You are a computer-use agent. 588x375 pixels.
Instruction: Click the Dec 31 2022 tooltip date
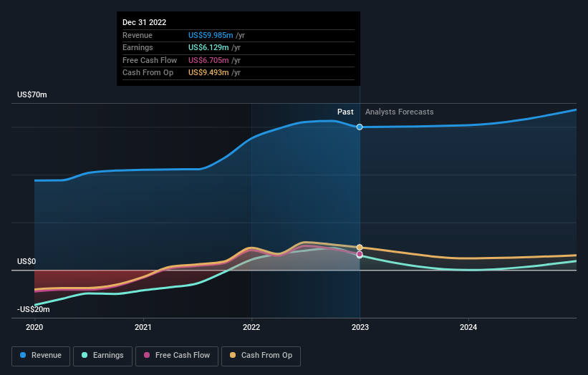[145, 22]
